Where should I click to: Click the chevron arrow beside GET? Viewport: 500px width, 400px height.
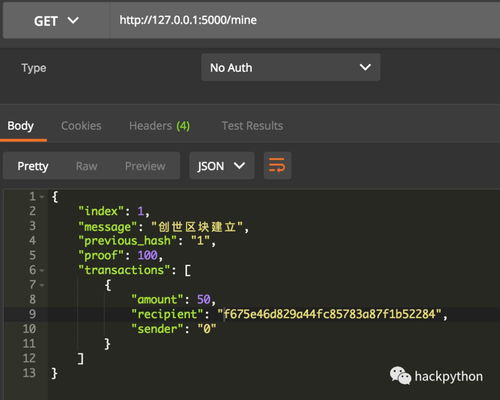(73, 21)
